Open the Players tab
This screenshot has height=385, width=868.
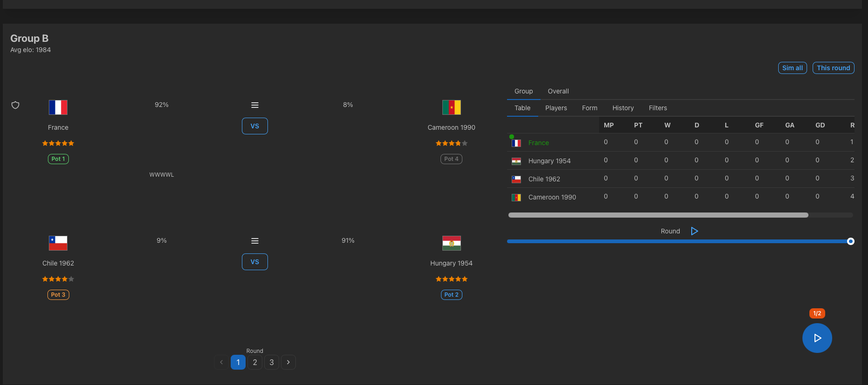coord(556,108)
